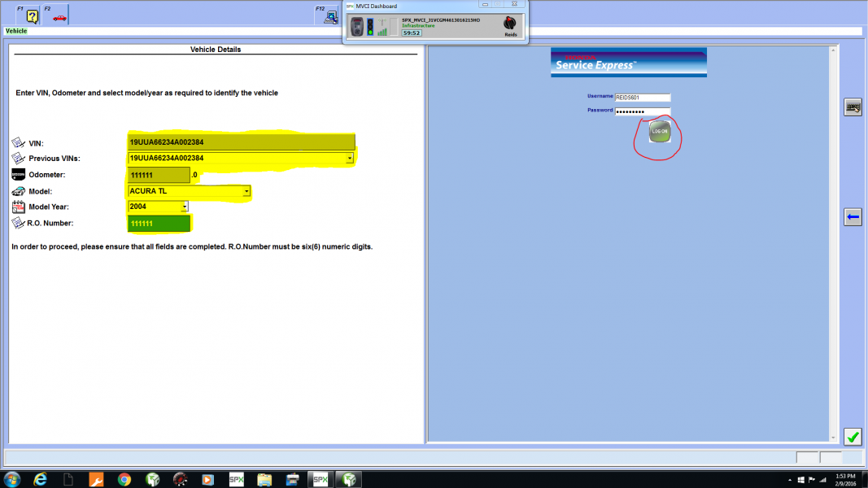Click the Action Center flag tray icon

point(812,480)
